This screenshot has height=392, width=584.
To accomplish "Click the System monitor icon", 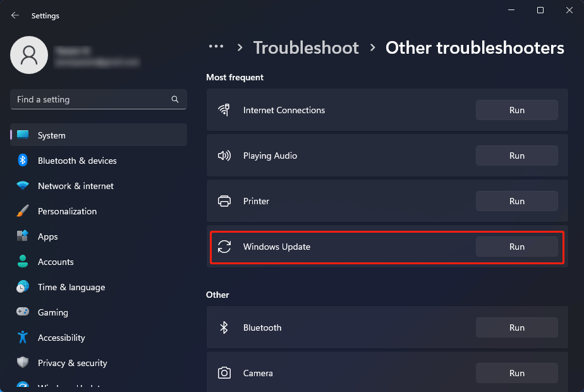I will click(23, 135).
